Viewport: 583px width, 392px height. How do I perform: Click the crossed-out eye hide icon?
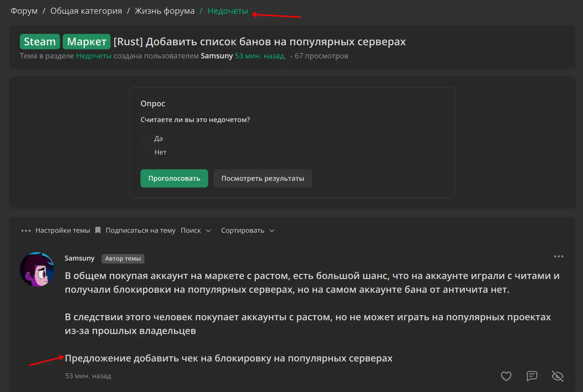558,376
